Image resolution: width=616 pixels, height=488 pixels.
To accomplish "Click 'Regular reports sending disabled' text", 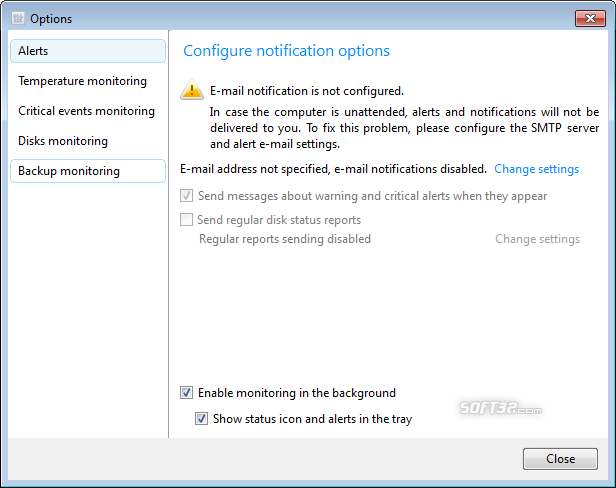I will click(x=285, y=239).
